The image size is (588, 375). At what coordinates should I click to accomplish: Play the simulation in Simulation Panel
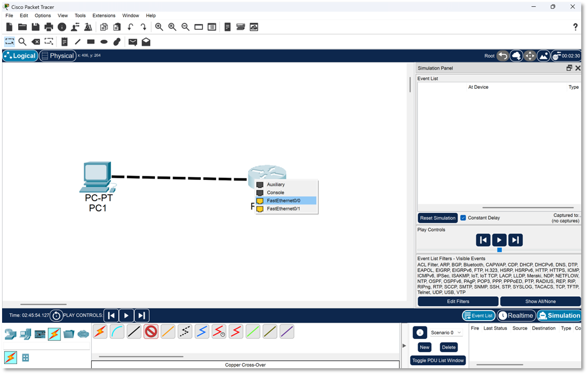499,240
